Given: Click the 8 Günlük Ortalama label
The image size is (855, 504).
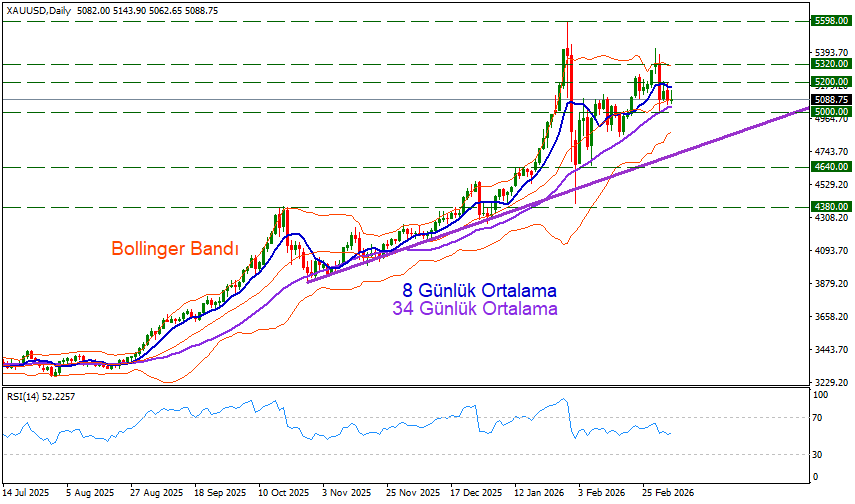Looking at the screenshot, I should (x=479, y=290).
